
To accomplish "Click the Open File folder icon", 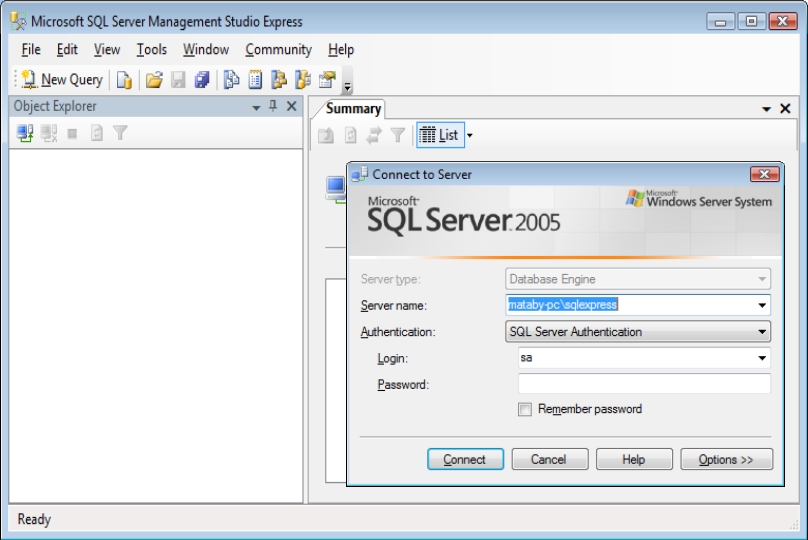I will [154, 80].
